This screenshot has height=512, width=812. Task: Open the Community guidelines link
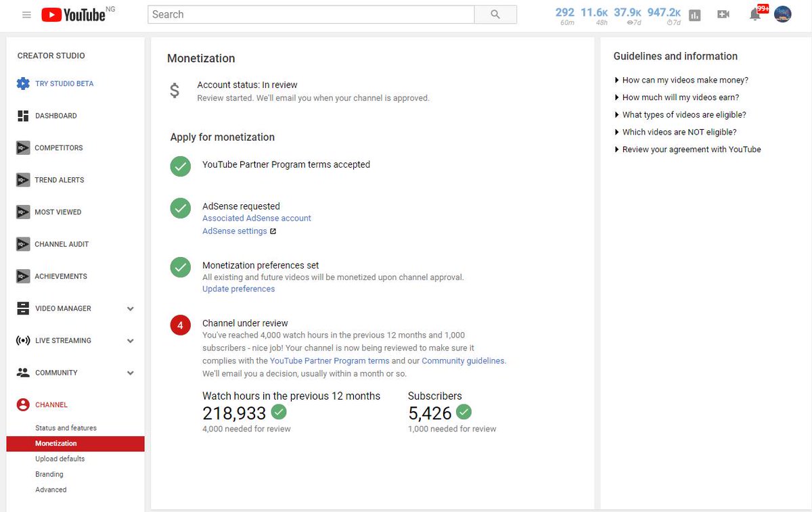pos(463,361)
